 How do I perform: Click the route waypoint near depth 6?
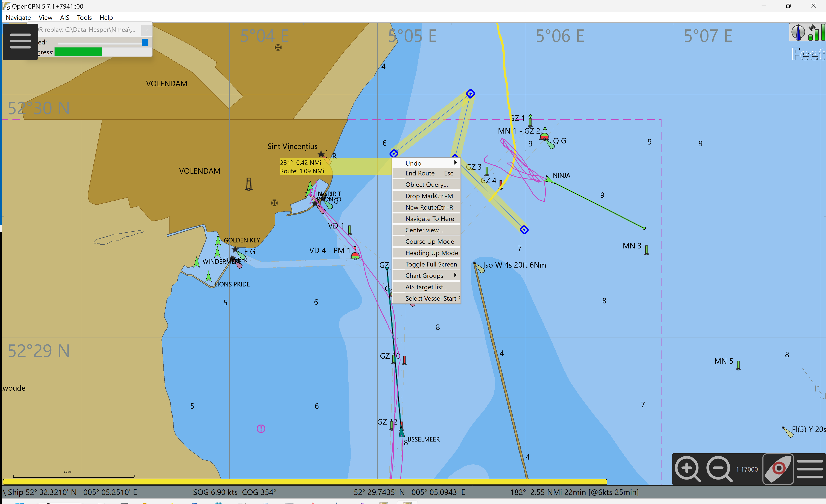(393, 154)
